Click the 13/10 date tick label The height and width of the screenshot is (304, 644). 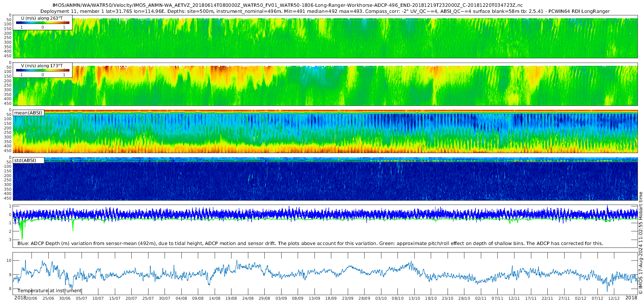tap(414, 298)
